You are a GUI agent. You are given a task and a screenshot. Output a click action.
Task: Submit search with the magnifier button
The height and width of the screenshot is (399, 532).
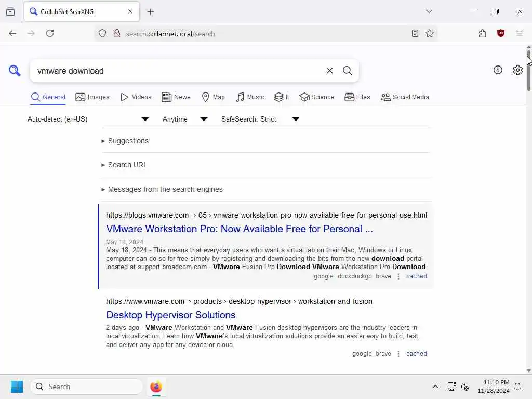click(x=347, y=71)
